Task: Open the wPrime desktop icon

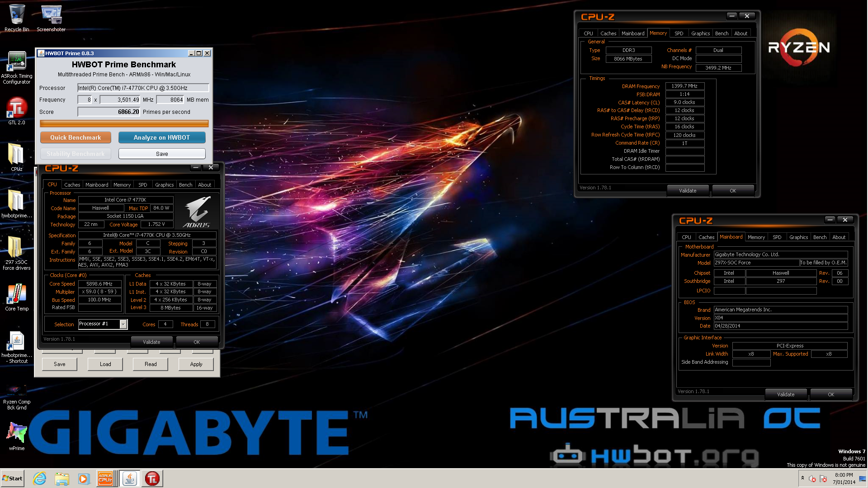Action: [17, 436]
